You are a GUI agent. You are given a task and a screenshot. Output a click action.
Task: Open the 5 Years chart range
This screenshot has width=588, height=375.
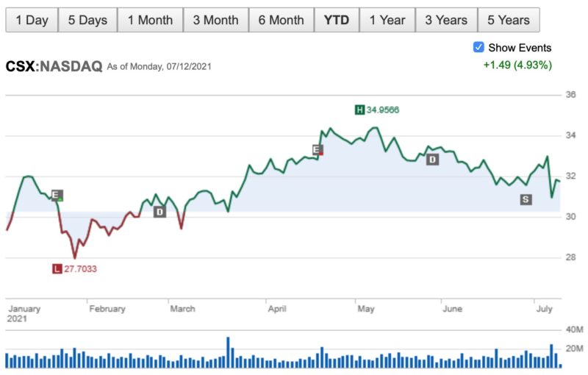508,20
